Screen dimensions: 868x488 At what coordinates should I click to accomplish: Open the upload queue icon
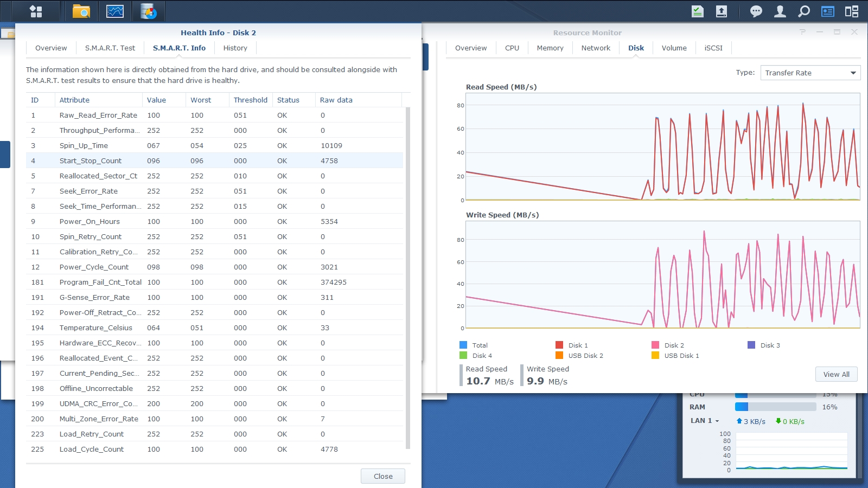click(x=722, y=11)
